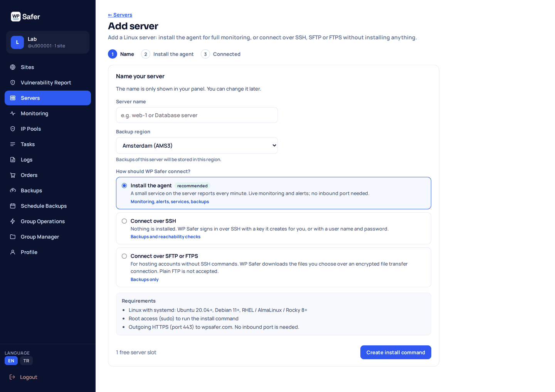
Task: Click the Vulnerability Report shield icon
Action: tap(13, 82)
